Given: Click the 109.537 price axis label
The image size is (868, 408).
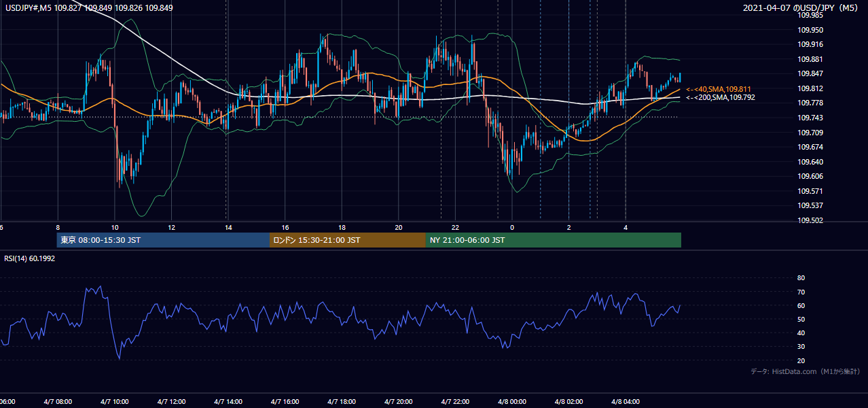Looking at the screenshot, I should (x=810, y=205).
